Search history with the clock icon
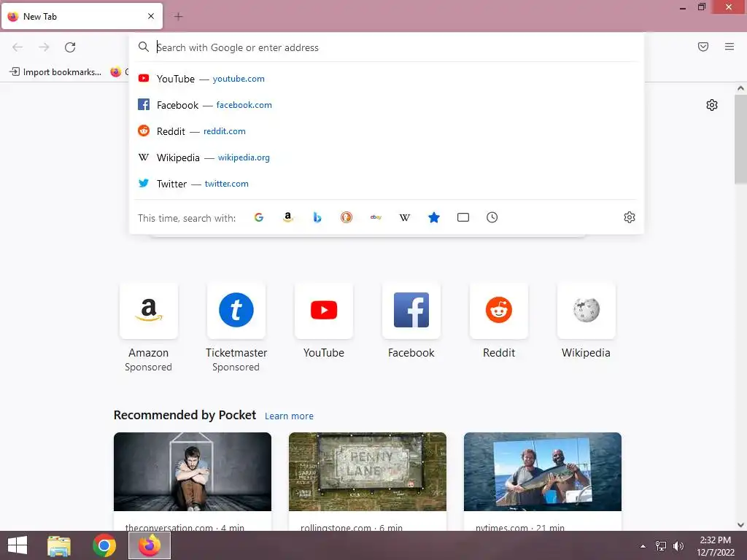 click(x=492, y=217)
